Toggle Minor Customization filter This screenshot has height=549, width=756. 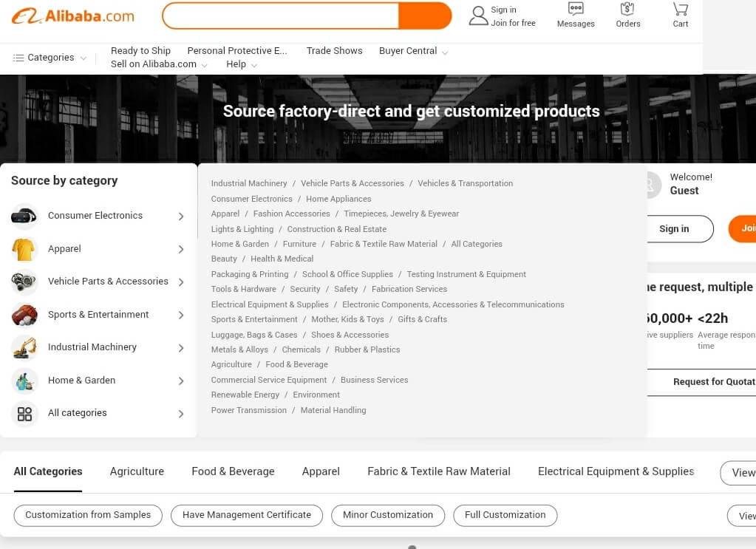(x=388, y=515)
